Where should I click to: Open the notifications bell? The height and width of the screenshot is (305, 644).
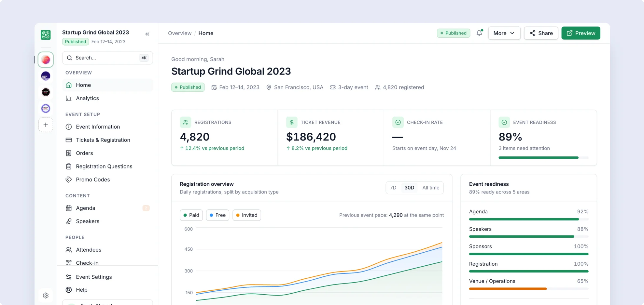tap(479, 33)
